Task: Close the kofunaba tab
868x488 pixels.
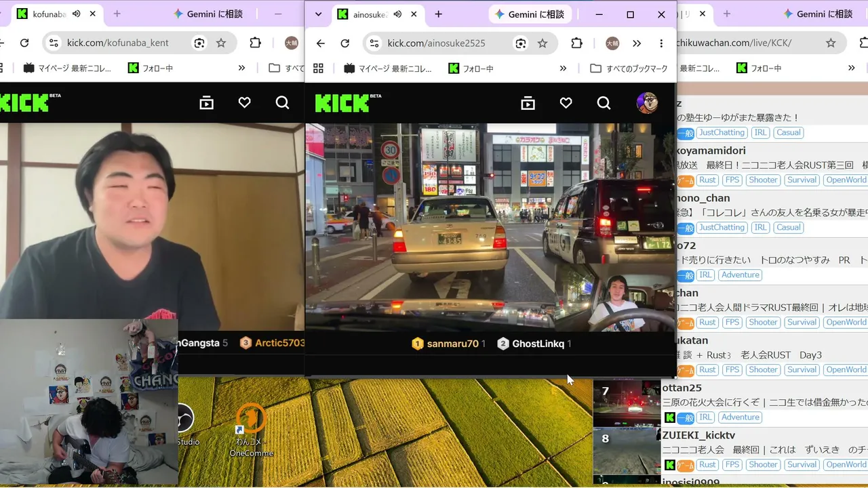Action: tap(93, 14)
